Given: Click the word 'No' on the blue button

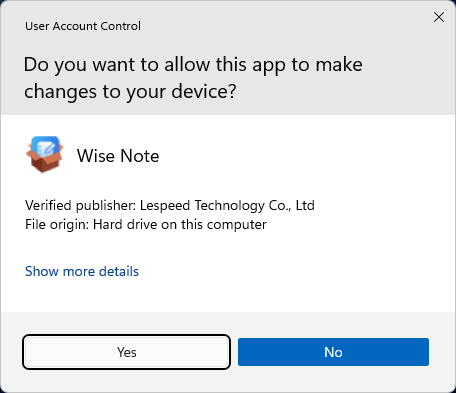Looking at the screenshot, I should tap(333, 352).
